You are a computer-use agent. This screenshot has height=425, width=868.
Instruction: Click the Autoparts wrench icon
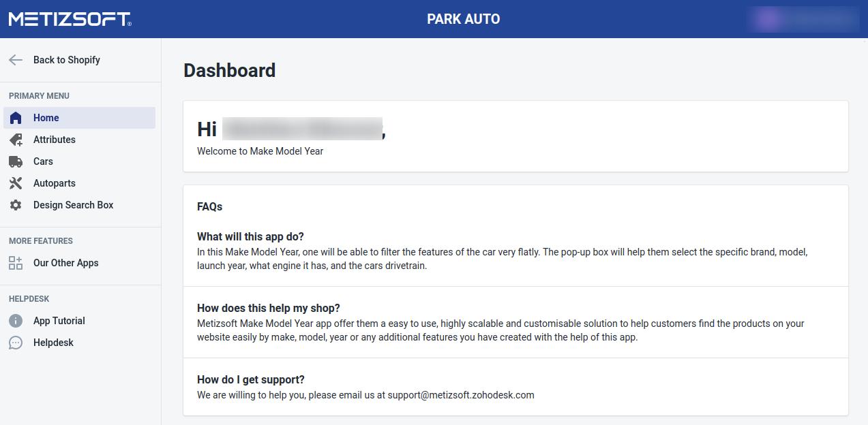tap(16, 183)
